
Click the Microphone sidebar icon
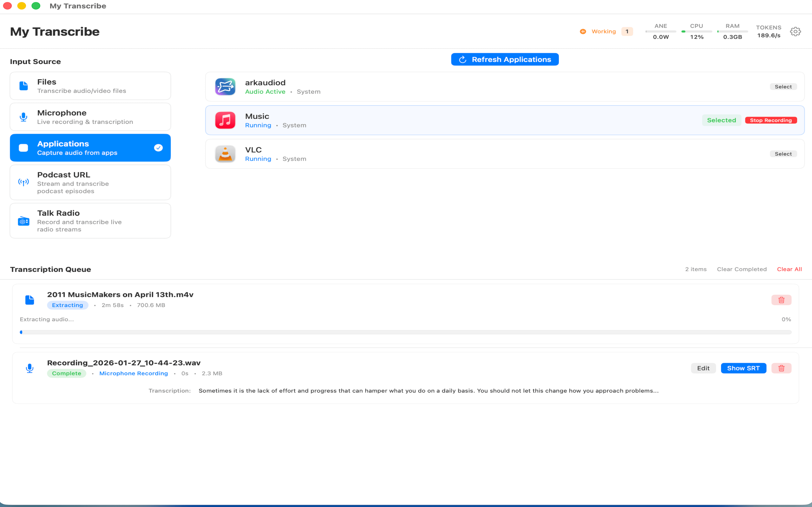click(x=23, y=117)
